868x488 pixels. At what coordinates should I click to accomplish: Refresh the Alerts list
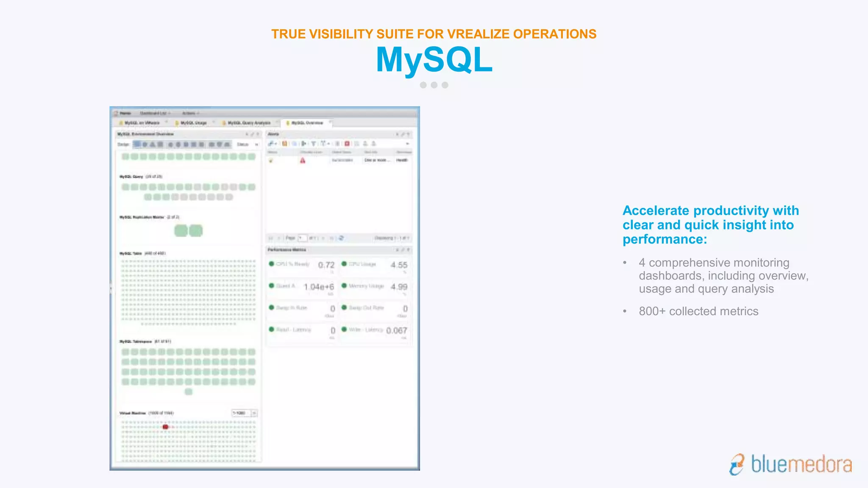341,238
